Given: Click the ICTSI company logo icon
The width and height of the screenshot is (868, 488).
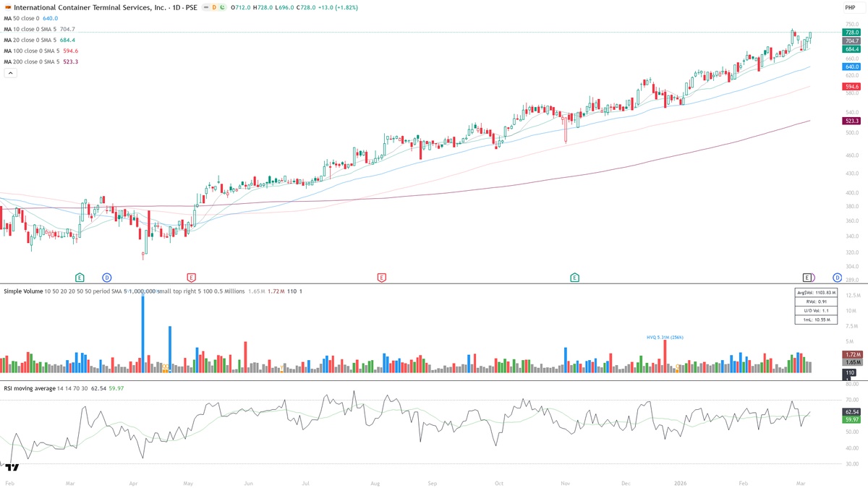Looking at the screenshot, I should 7,7.
